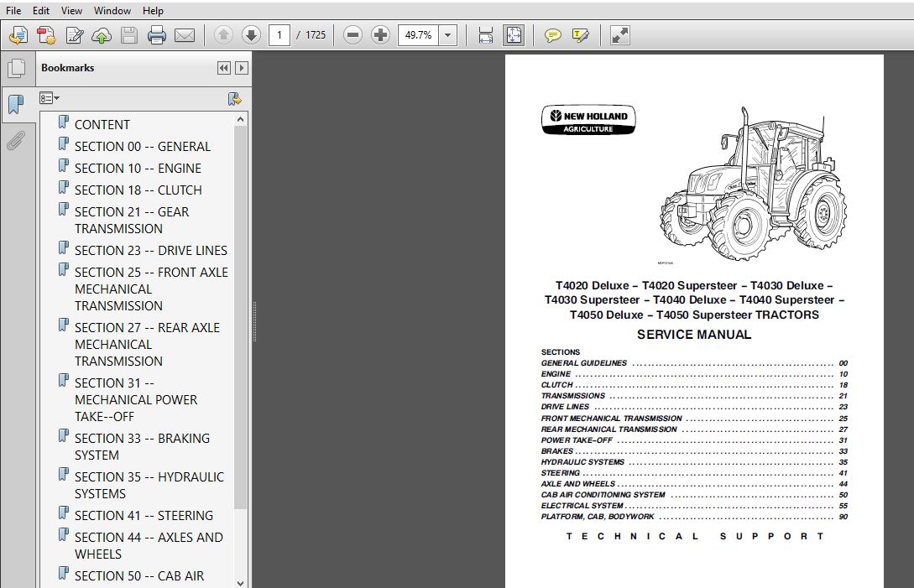Click the fit one full page icon
The width and height of the screenshot is (914, 588).
click(x=514, y=35)
